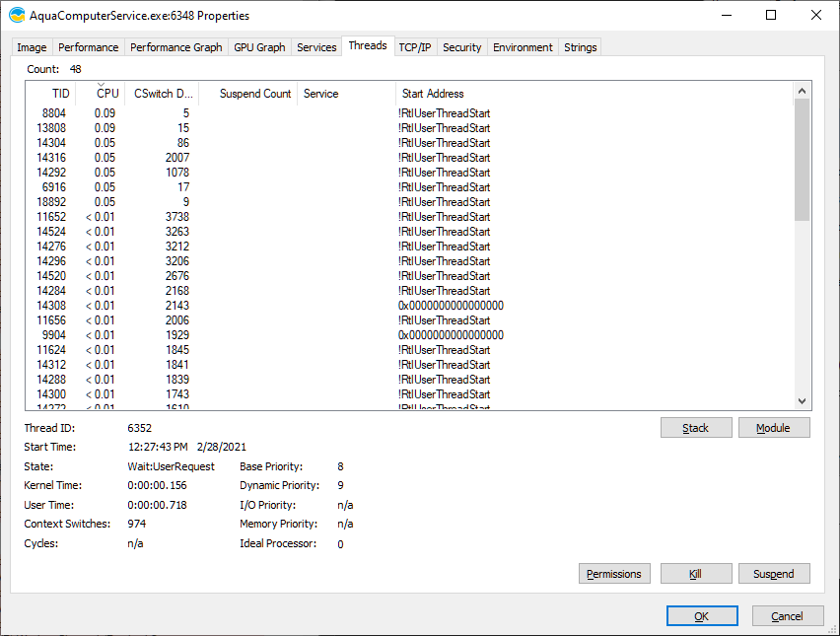Select thread row TID 14312
The width and height of the screenshot is (840, 636).
[x=409, y=365]
